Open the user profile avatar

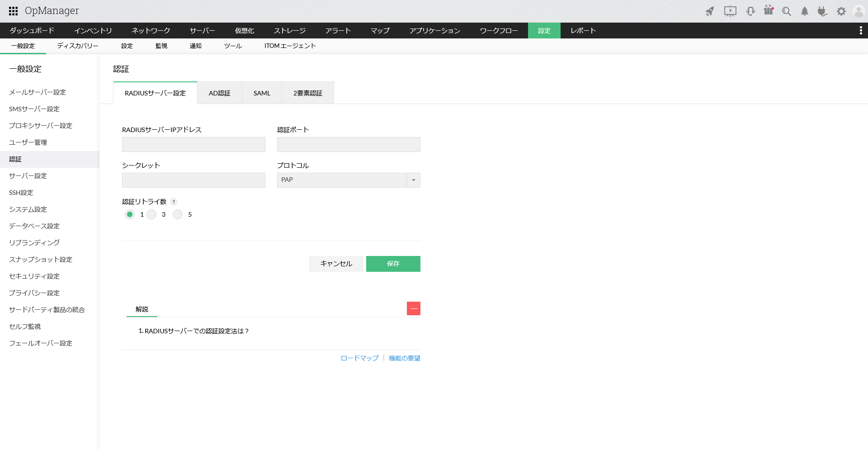(859, 11)
